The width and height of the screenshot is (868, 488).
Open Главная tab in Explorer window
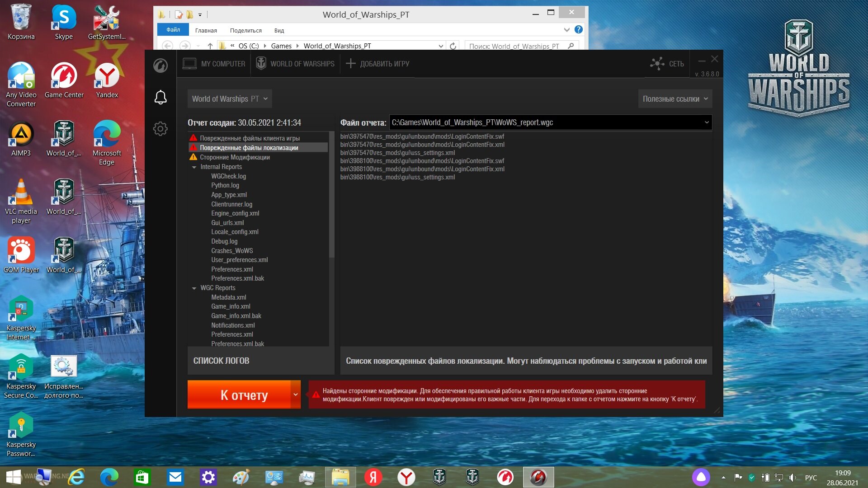click(x=206, y=30)
